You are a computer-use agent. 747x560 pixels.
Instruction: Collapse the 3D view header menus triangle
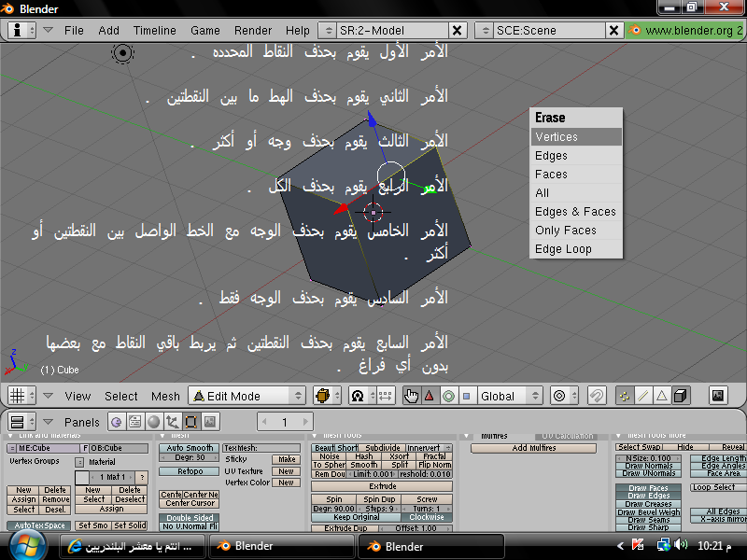click(x=48, y=395)
